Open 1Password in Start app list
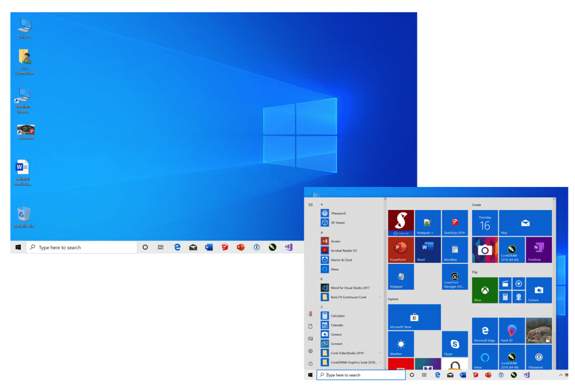This screenshot has height=392, width=575. tap(352, 213)
